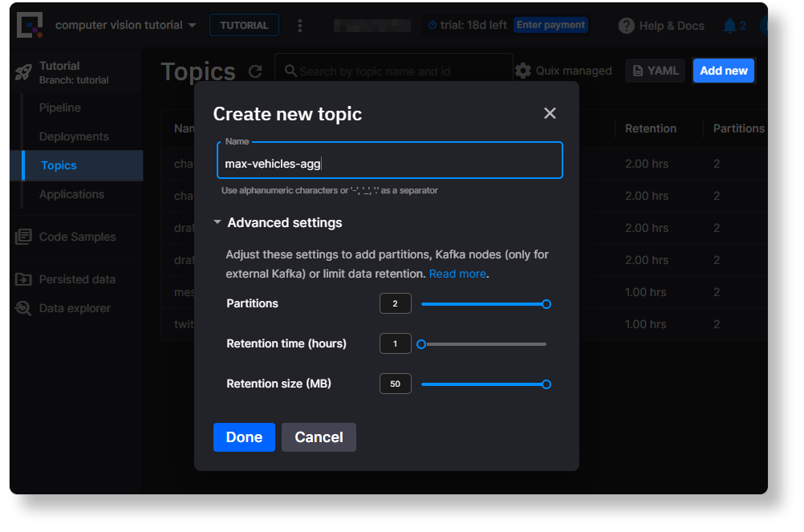
Task: Click the Retention size value box
Action: 395,384
